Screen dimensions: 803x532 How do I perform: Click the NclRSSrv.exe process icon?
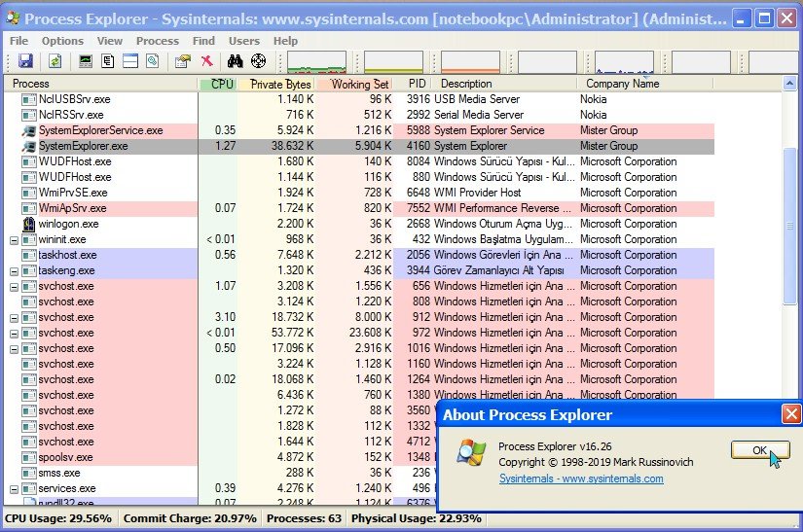pos(28,115)
